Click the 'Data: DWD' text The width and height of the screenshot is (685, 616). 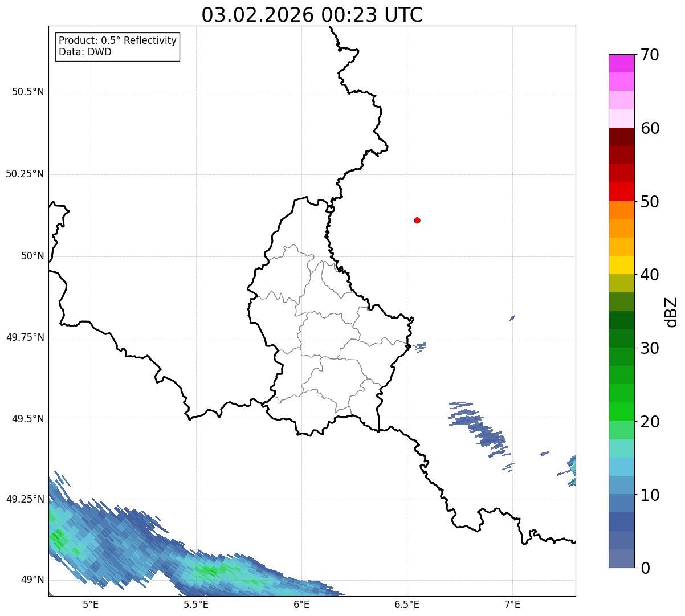tap(85, 52)
